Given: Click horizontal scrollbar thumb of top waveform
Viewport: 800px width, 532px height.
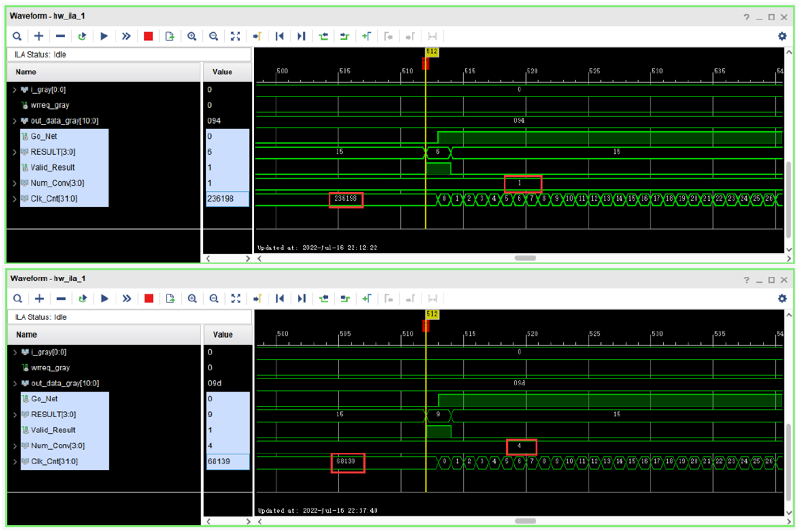Looking at the screenshot, I should point(525,258).
